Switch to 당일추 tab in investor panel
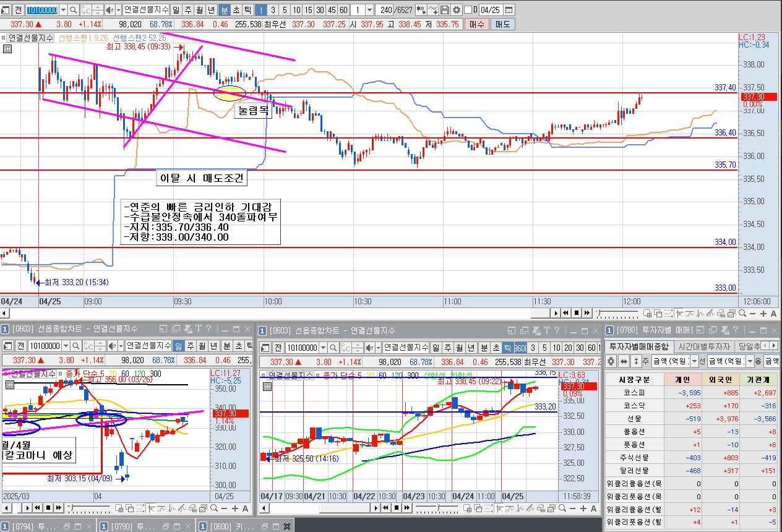The width and height of the screenshot is (782, 532). (x=749, y=346)
